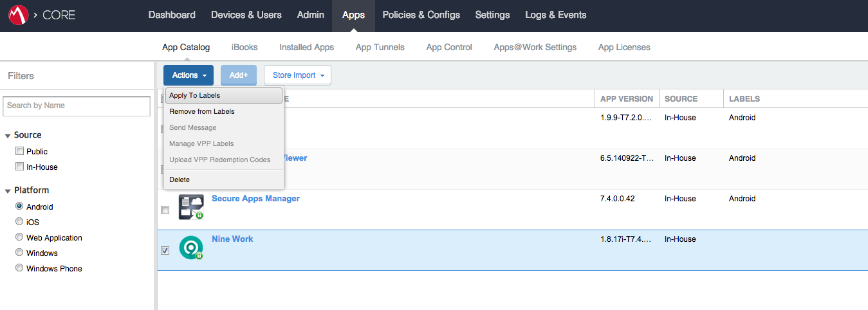Switch to the App Tunnels subtab
Viewport: 868px width, 310px height.
click(380, 47)
